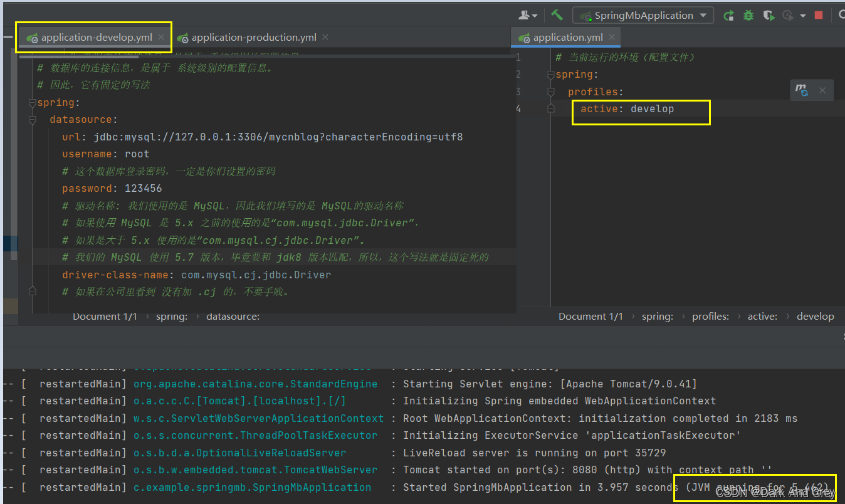Place cursor on username: root line

(x=106, y=154)
